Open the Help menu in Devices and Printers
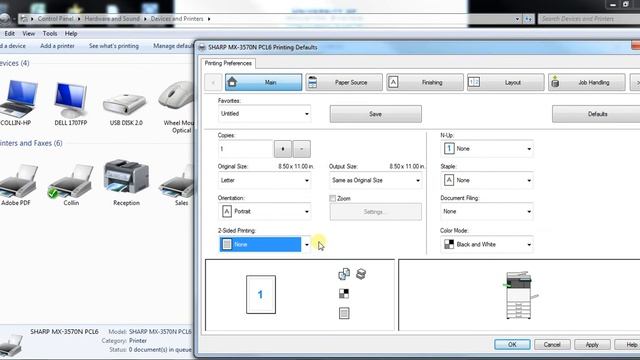The height and width of the screenshot is (360, 640). click(x=71, y=33)
